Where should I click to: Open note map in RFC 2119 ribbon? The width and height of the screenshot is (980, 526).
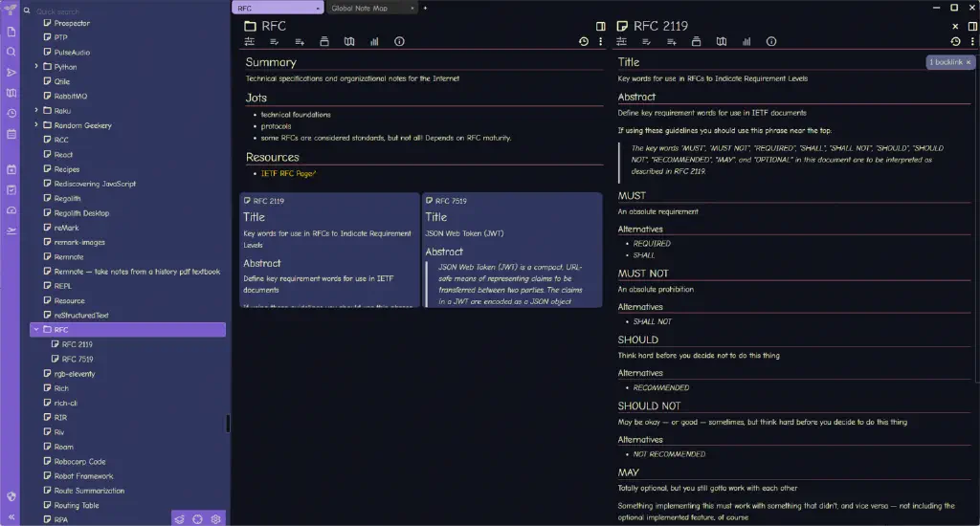point(722,42)
